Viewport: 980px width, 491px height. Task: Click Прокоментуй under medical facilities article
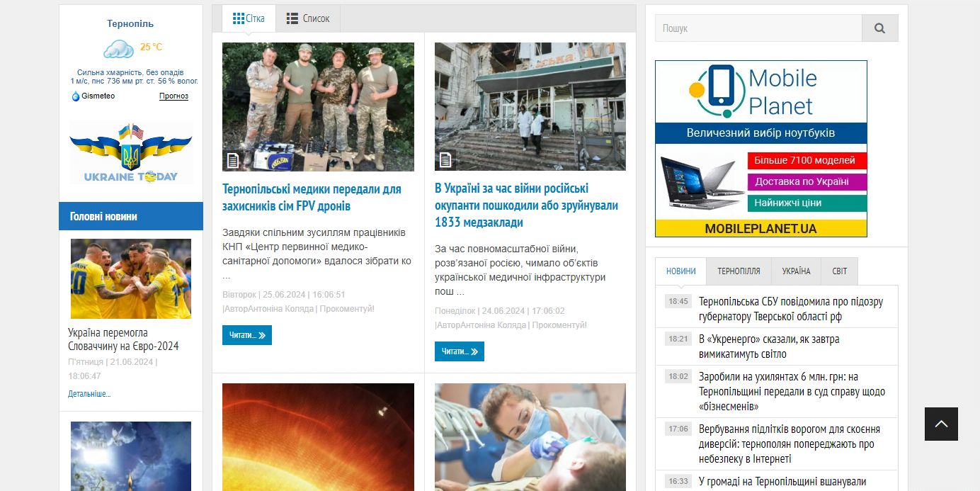[559, 325]
